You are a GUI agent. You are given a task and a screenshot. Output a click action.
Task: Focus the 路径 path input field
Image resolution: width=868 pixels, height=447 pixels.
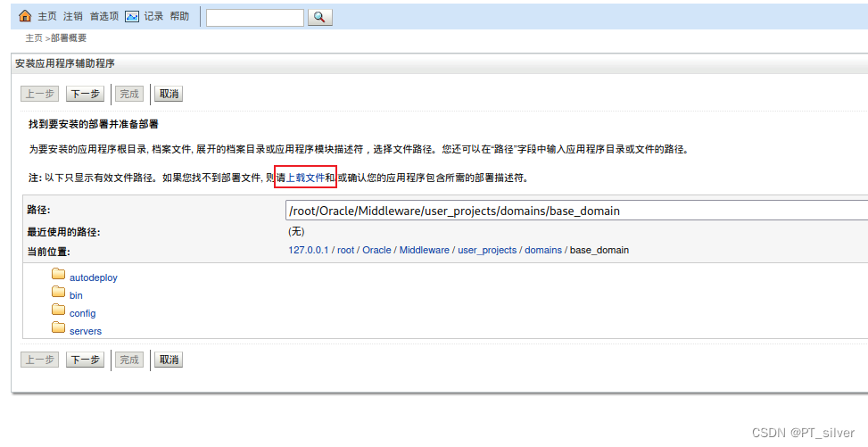click(x=577, y=211)
